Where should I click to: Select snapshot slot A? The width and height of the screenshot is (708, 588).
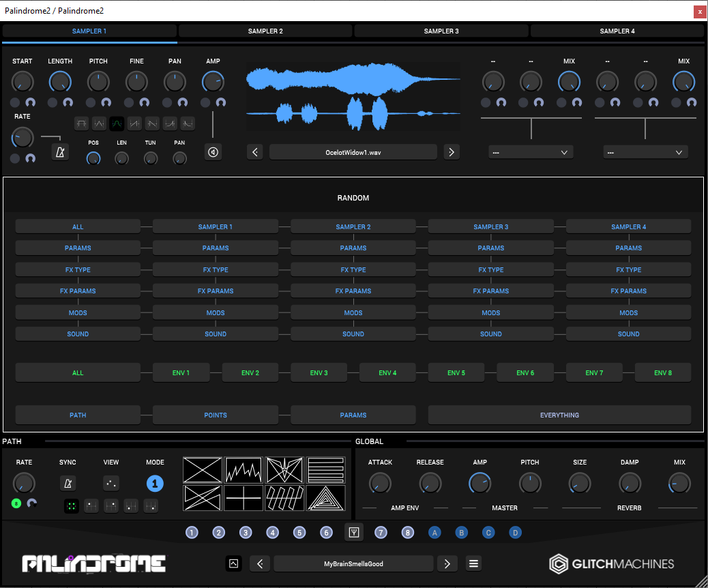[434, 533]
